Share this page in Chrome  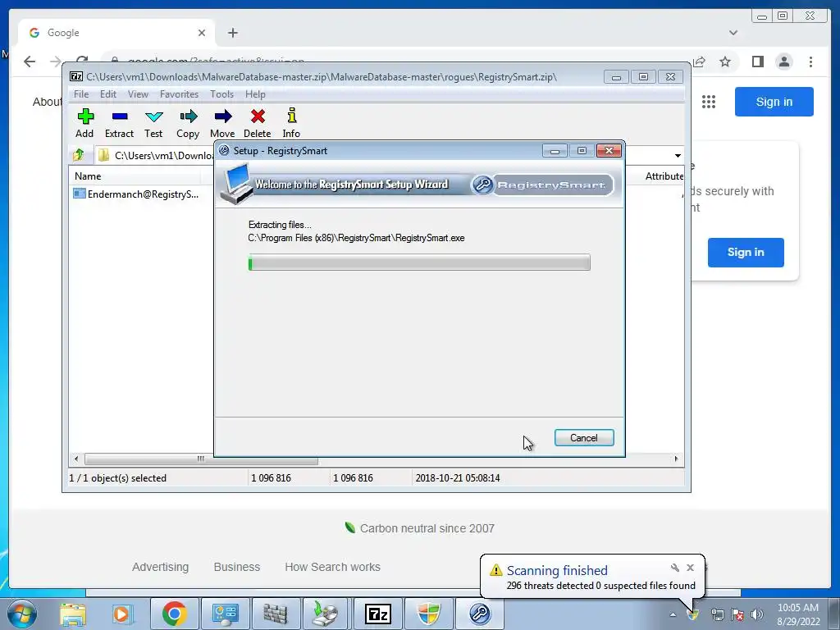(x=699, y=62)
